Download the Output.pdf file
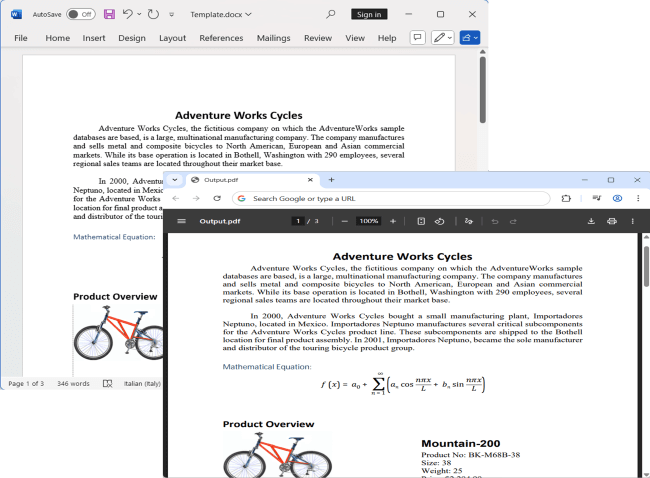 [x=592, y=221]
